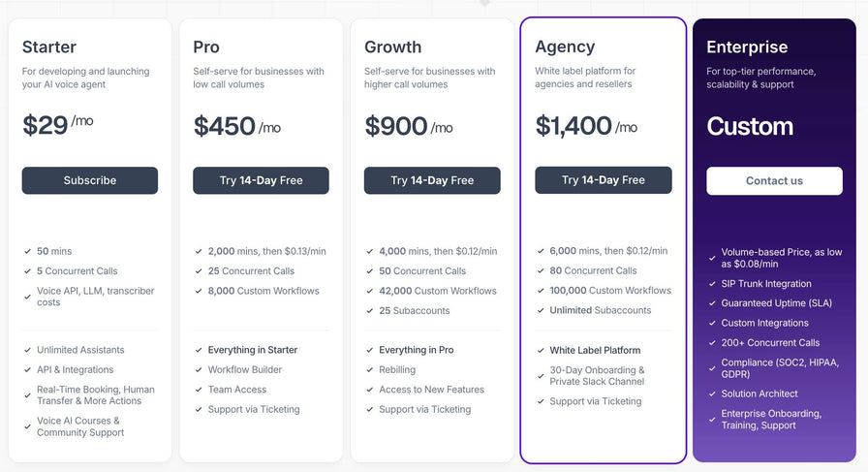Click the checkmark beside White Label Platform
The width and height of the screenshot is (868, 472).
click(541, 350)
